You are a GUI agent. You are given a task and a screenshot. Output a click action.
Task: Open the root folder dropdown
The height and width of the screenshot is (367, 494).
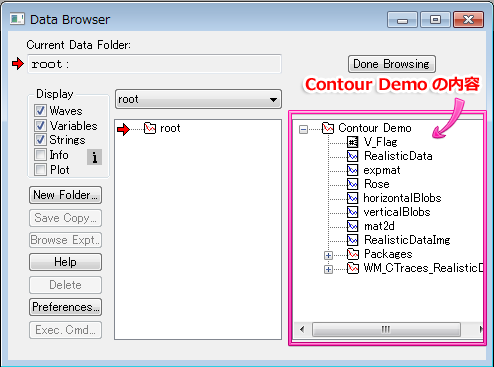pos(198,99)
